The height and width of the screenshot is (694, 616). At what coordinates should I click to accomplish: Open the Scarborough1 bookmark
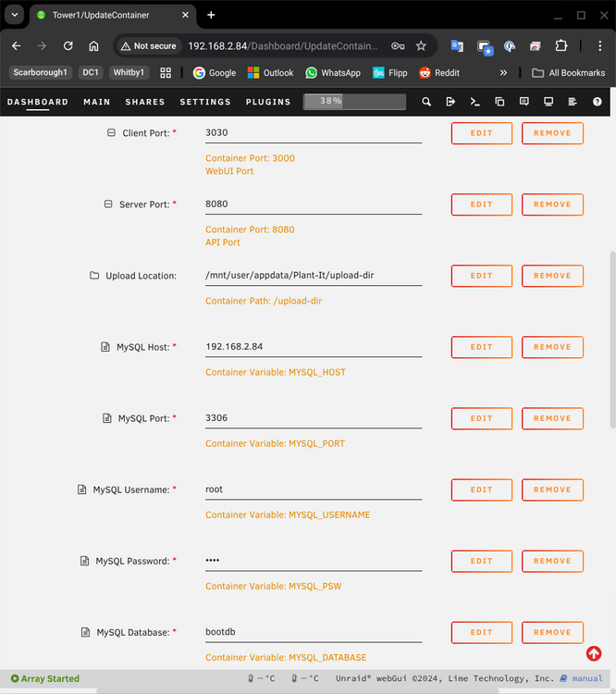(41, 72)
